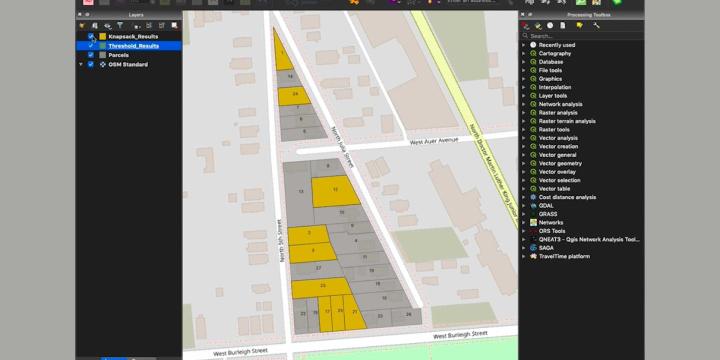Click the Filter Legend funnel icon

coord(120,26)
